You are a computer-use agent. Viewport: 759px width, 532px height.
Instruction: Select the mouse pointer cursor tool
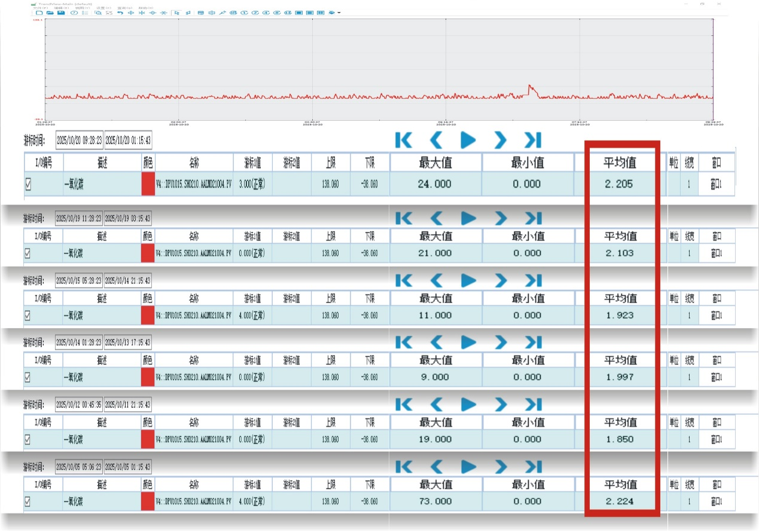click(x=176, y=13)
